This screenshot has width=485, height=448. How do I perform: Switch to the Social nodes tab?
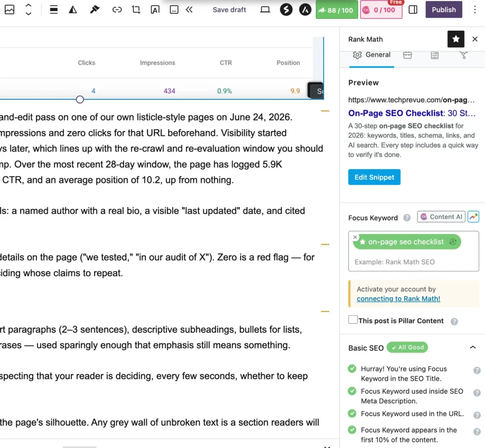pos(463,55)
